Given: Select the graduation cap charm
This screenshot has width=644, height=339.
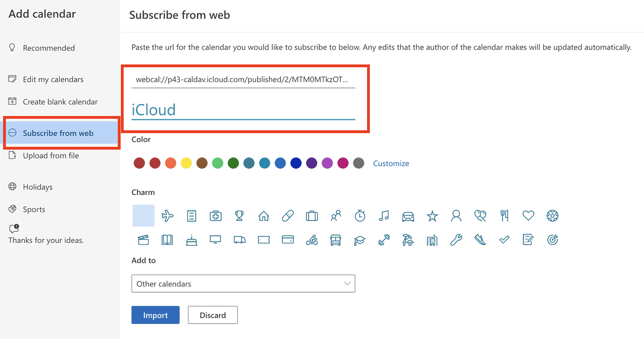Looking at the screenshot, I should coord(360,240).
